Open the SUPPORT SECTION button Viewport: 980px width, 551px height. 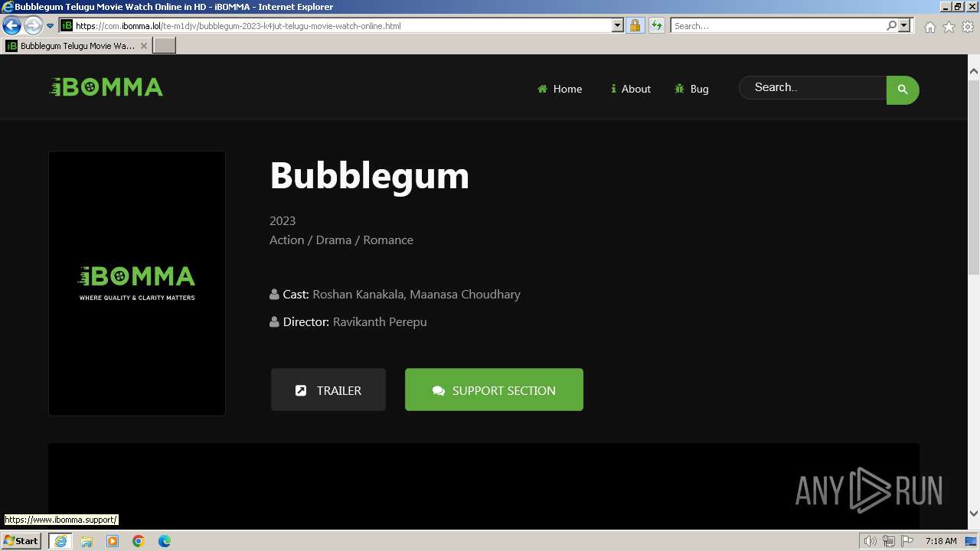tap(494, 390)
